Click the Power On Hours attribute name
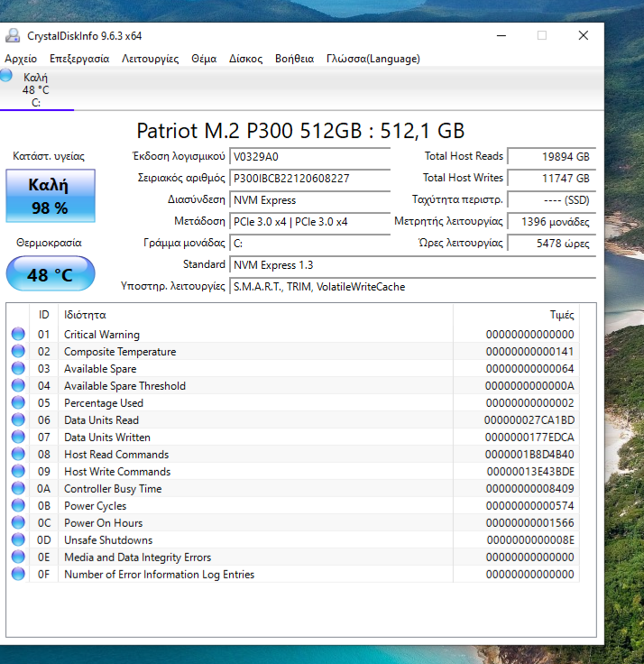The image size is (644, 664). tap(104, 523)
